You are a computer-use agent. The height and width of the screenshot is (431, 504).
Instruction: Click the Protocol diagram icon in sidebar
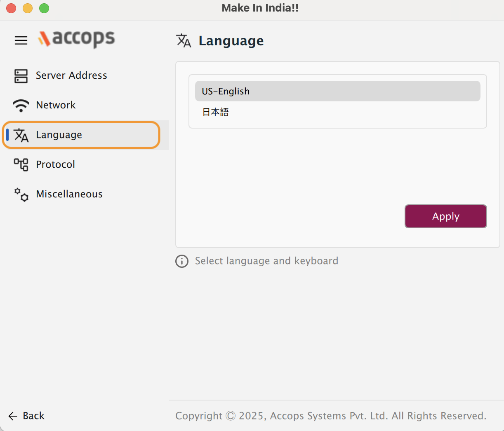pos(21,164)
